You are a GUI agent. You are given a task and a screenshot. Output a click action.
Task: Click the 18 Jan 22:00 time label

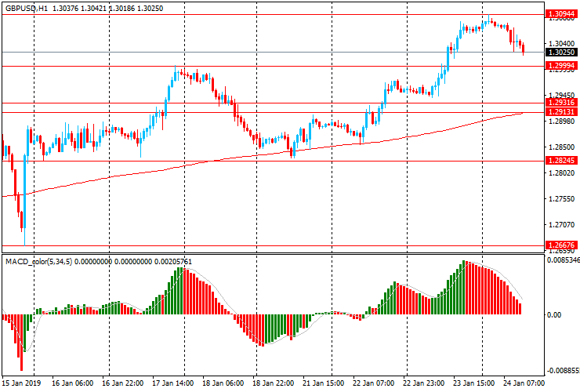pos(274,383)
